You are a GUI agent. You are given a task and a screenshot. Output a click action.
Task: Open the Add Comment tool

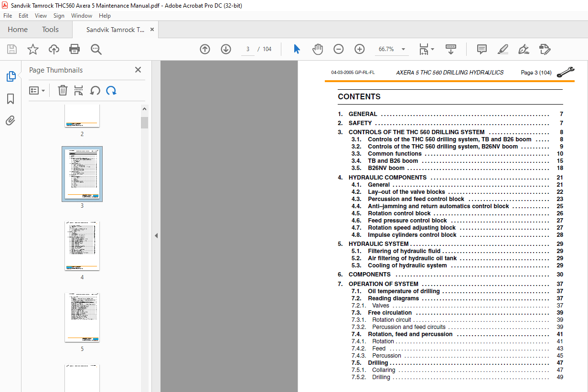481,49
